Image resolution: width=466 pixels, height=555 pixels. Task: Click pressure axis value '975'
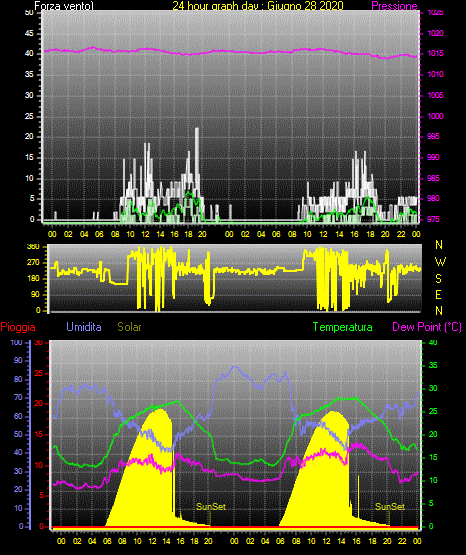point(433,219)
